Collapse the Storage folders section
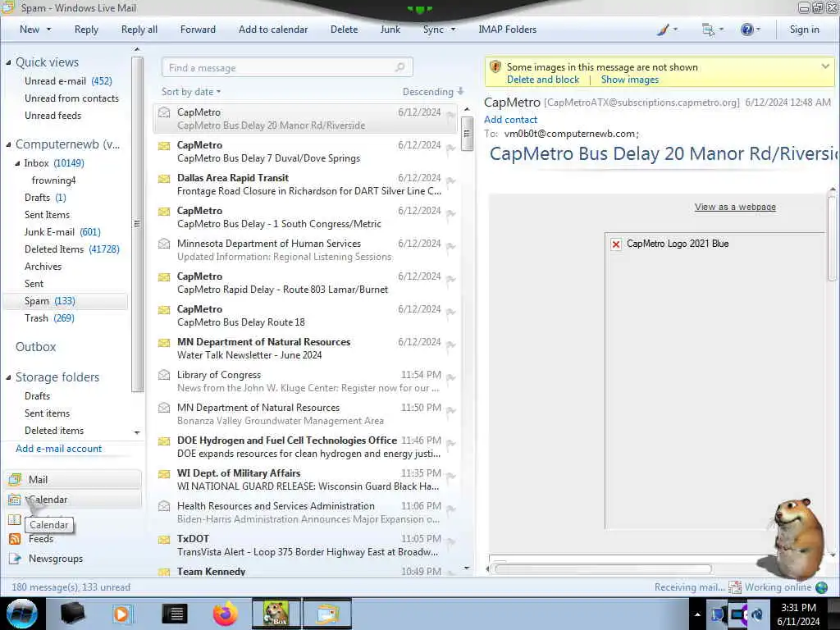Screen dimensions: 840x630 click(8, 377)
